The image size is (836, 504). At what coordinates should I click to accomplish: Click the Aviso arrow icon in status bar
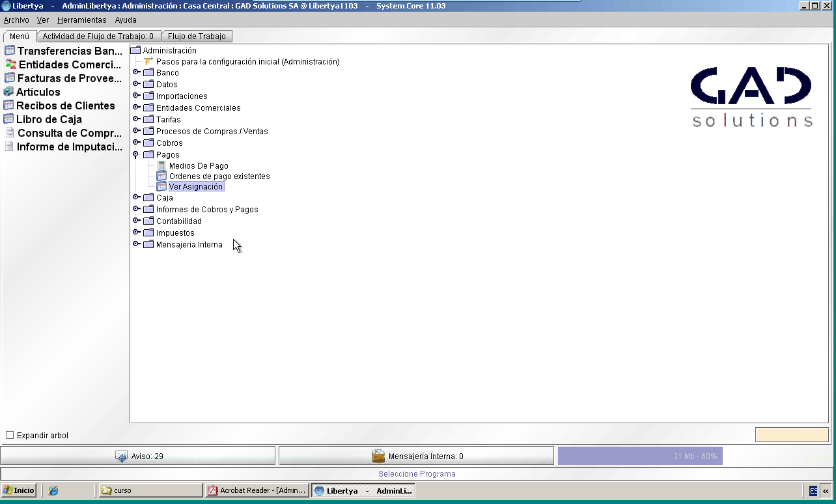[x=122, y=456]
